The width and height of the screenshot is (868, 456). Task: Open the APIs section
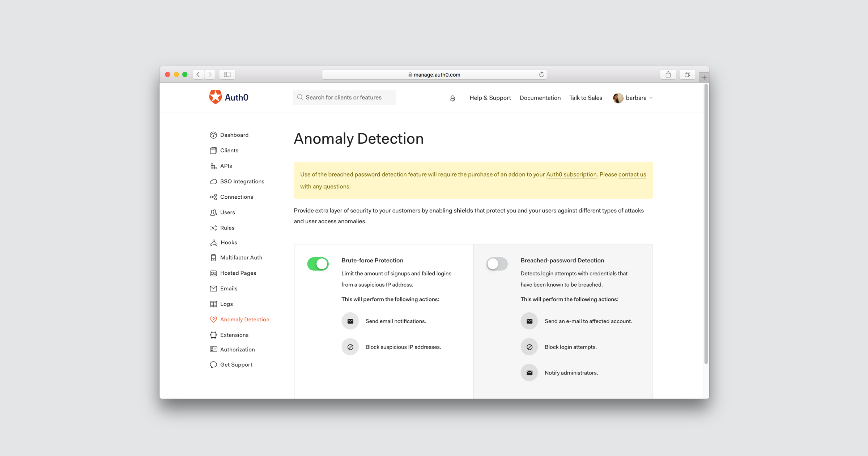[226, 166]
